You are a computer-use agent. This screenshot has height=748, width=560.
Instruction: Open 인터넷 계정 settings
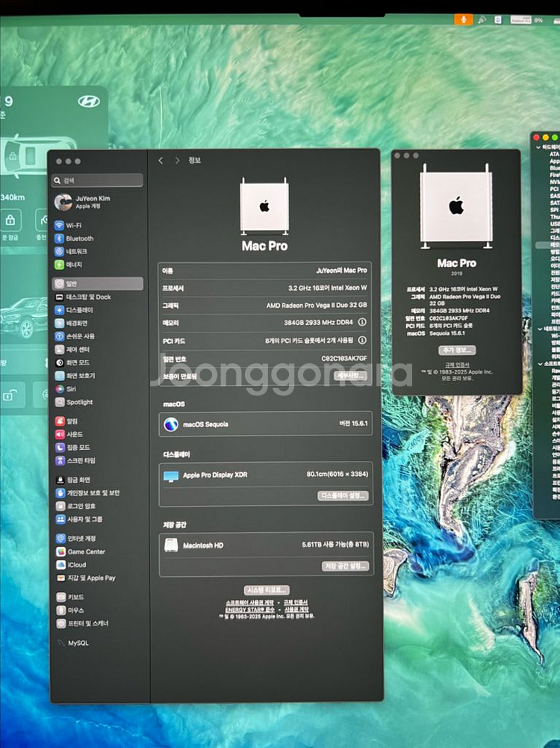(x=98, y=538)
